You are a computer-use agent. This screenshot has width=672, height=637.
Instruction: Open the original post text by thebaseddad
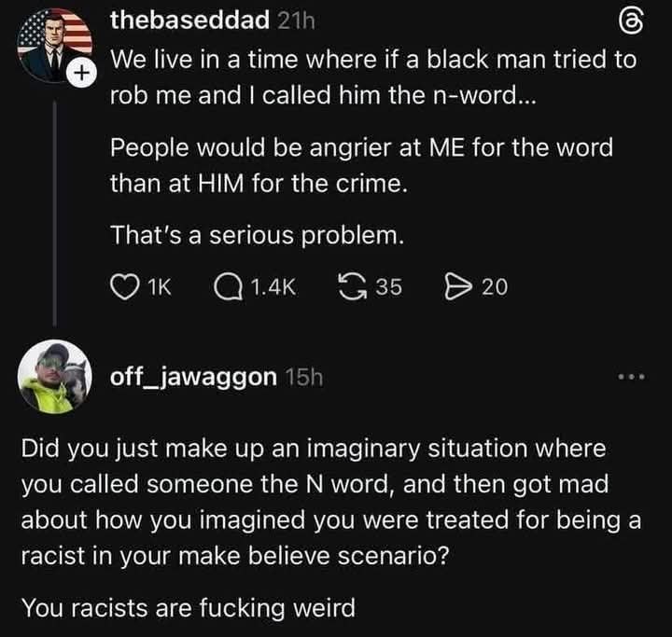(x=372, y=147)
